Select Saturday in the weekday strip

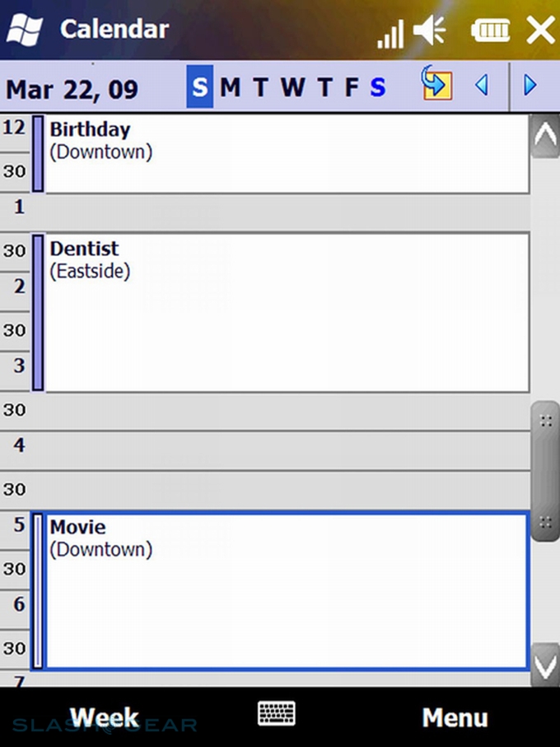[378, 87]
